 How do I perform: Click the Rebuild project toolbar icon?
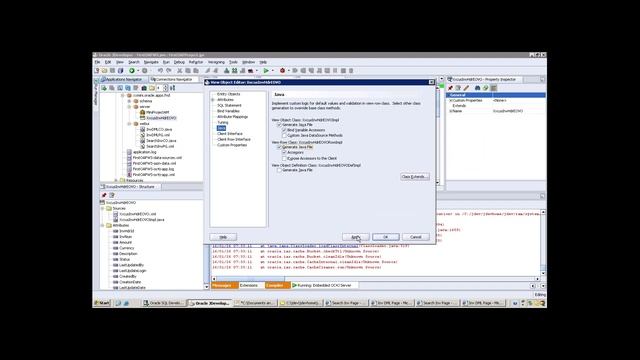(235, 71)
